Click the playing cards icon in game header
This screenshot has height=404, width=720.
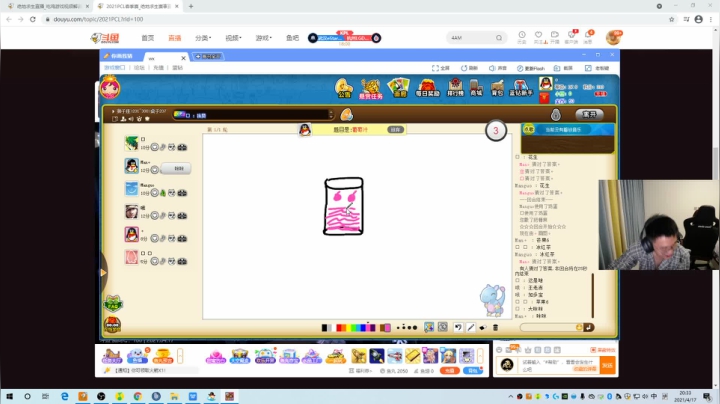click(399, 87)
